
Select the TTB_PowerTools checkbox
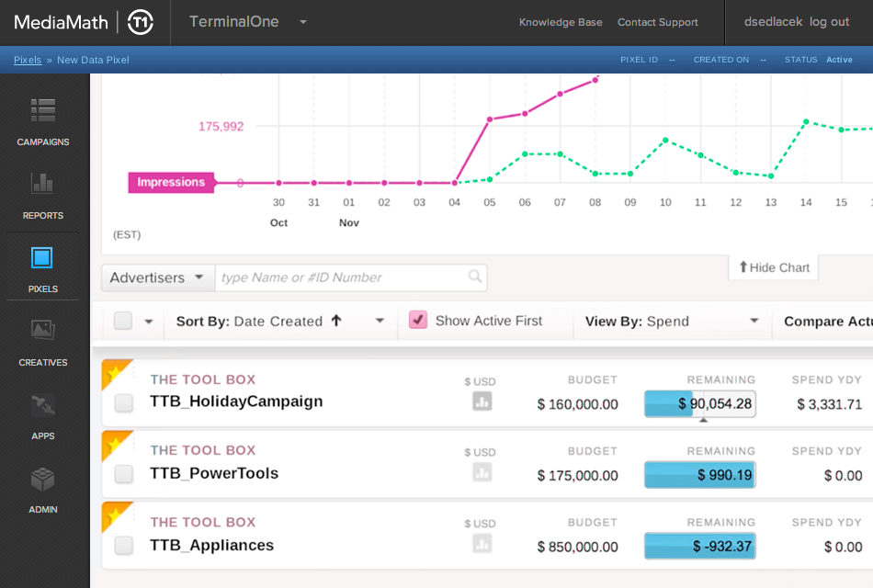(124, 474)
